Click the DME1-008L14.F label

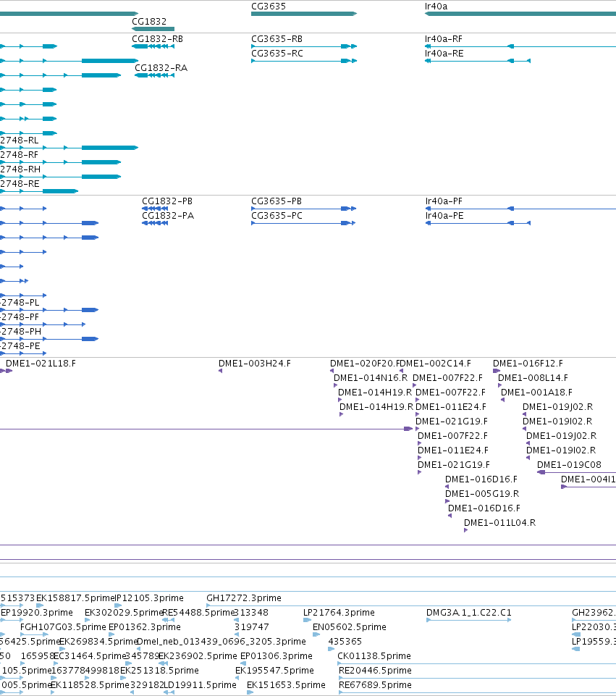tap(533, 378)
